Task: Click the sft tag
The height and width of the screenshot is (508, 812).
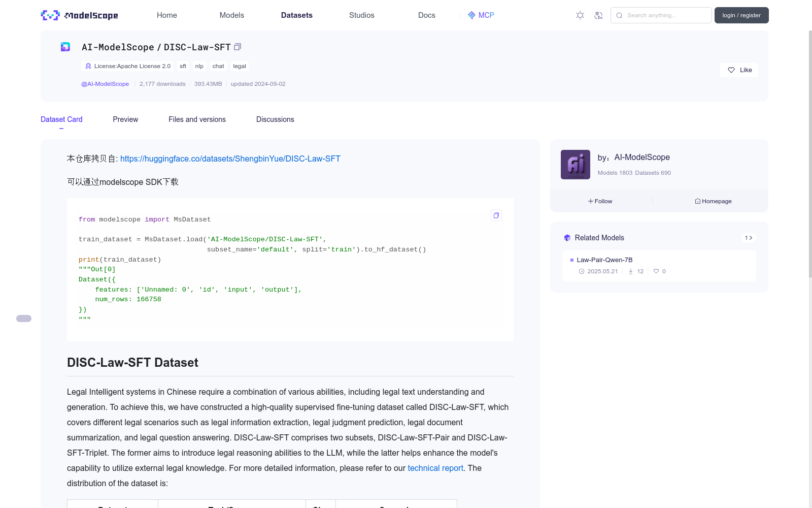Action: (x=183, y=66)
